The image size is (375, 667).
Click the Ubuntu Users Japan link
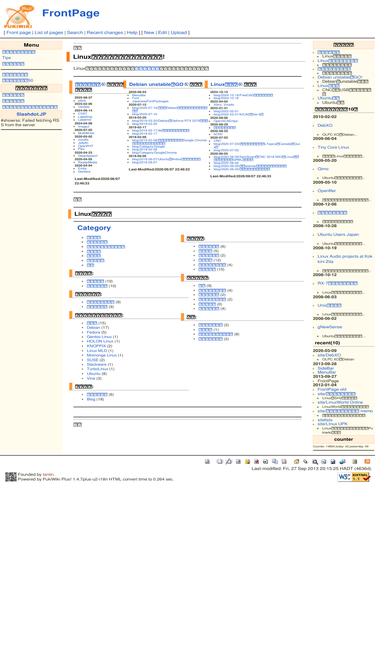coord(338,234)
